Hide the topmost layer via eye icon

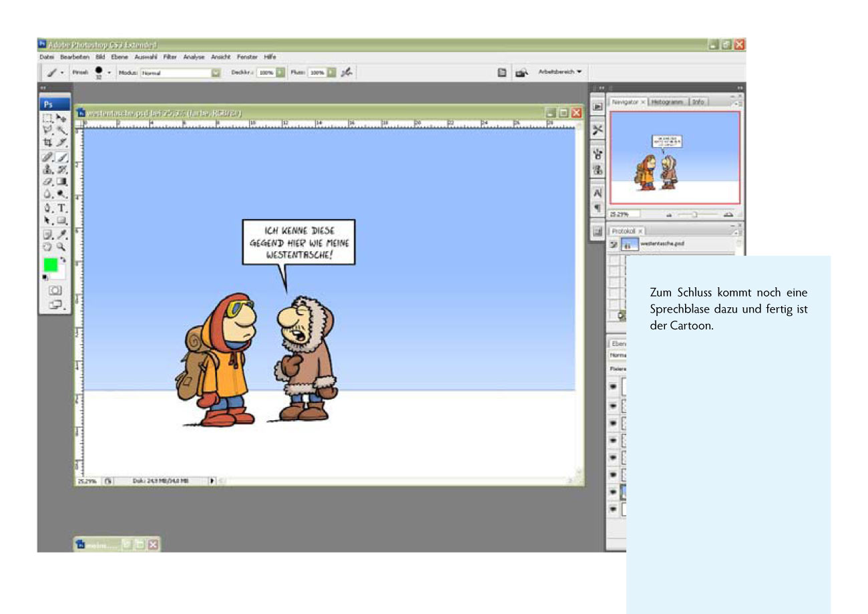pyautogui.click(x=613, y=387)
